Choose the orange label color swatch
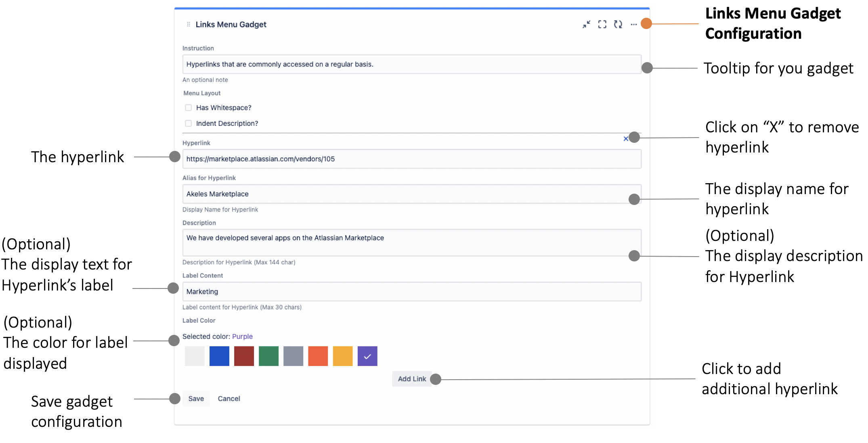Viewport: 868px width, 443px height. (318, 355)
